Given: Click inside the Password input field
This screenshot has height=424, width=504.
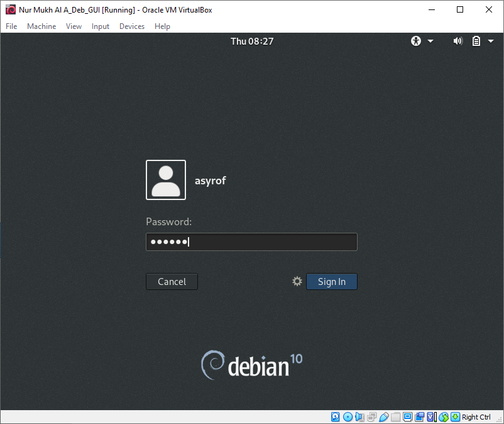Looking at the screenshot, I should [251, 242].
